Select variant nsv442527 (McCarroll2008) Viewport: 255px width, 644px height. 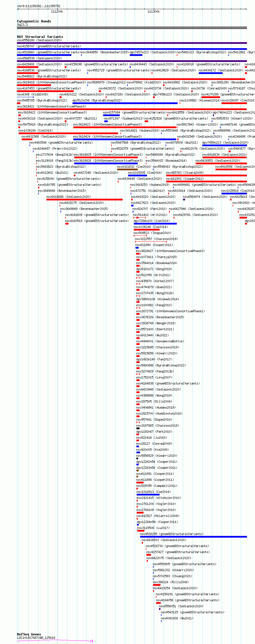point(158,516)
